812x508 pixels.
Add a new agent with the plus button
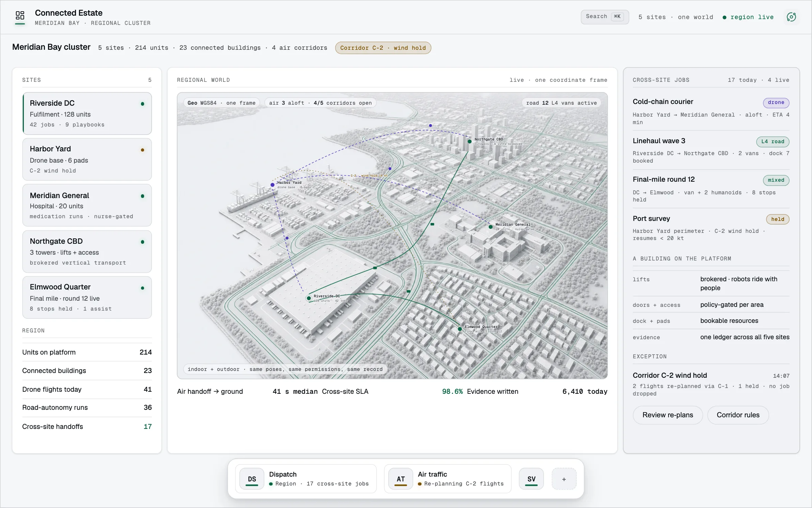pos(564,479)
